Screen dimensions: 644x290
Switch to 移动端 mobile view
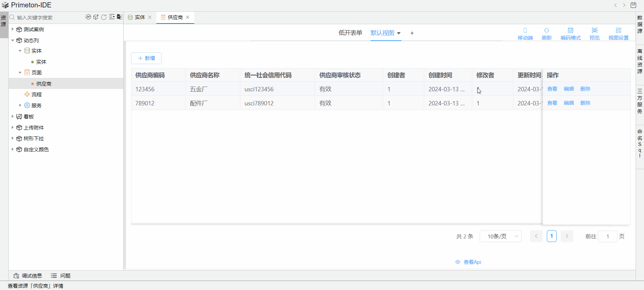point(525,34)
